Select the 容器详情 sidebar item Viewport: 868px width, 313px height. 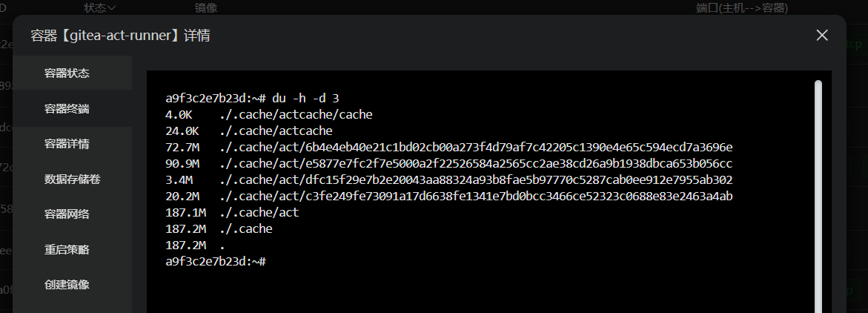click(67, 144)
